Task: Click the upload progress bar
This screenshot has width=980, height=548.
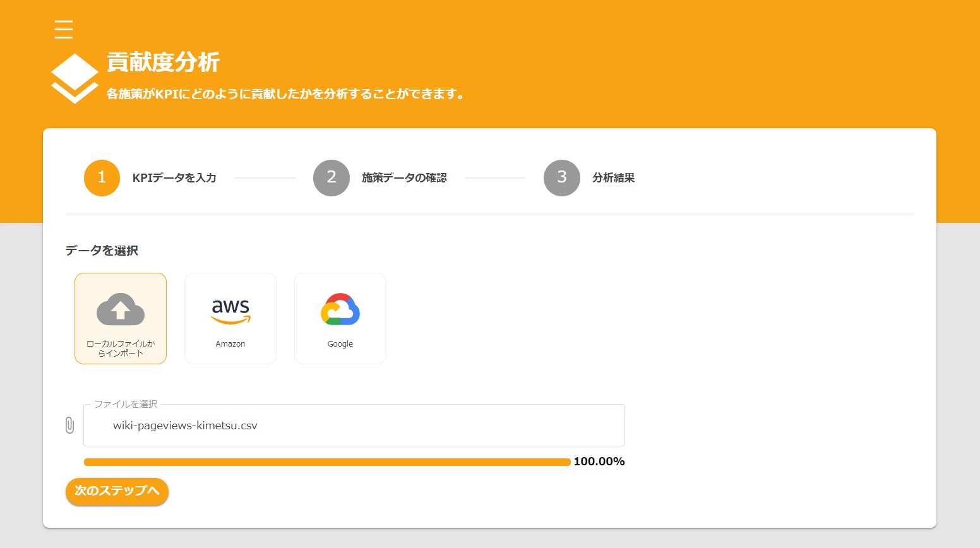Action: click(327, 462)
